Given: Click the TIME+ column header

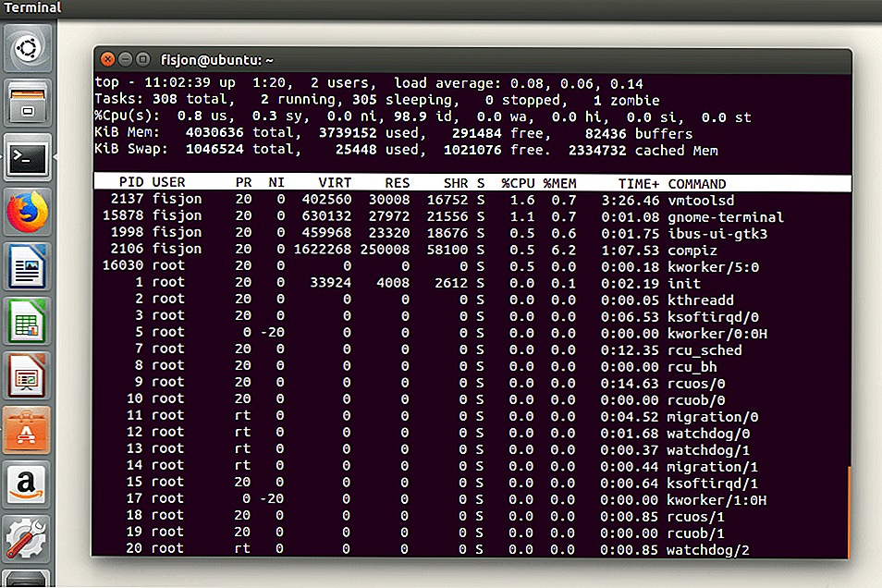Looking at the screenshot, I should 639,184.
